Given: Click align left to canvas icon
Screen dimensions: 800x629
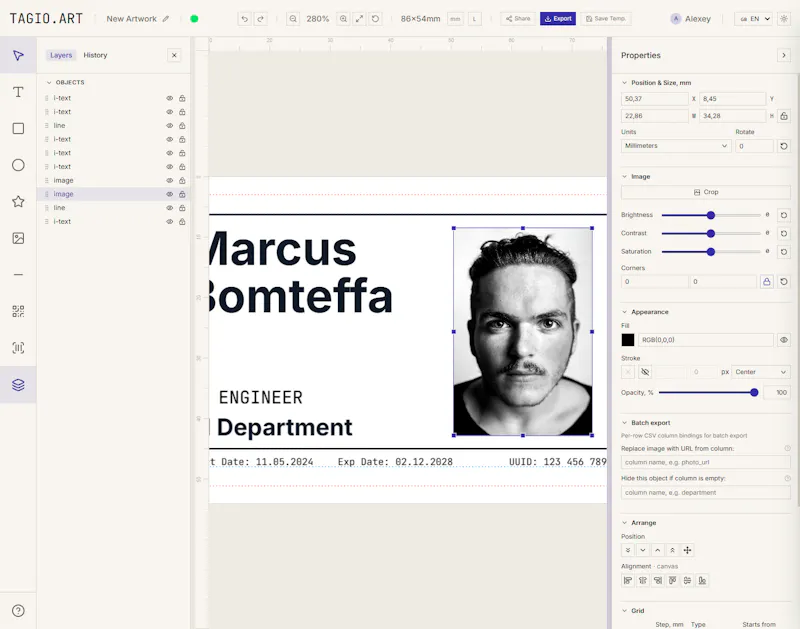Looking at the screenshot, I should click(628, 581).
